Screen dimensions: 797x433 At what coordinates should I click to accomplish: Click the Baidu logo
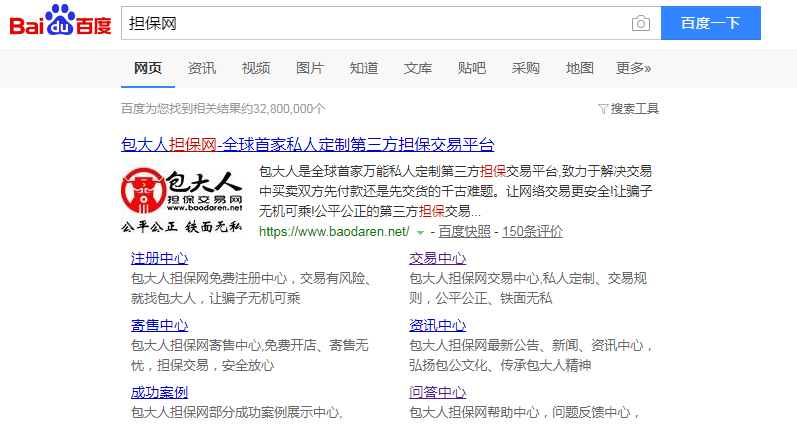[x=60, y=22]
